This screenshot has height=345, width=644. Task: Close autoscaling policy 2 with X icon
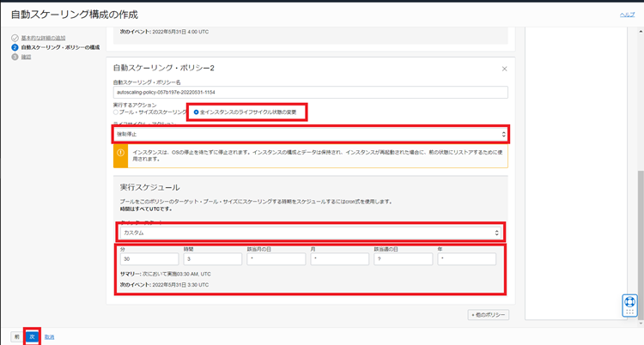tap(504, 68)
